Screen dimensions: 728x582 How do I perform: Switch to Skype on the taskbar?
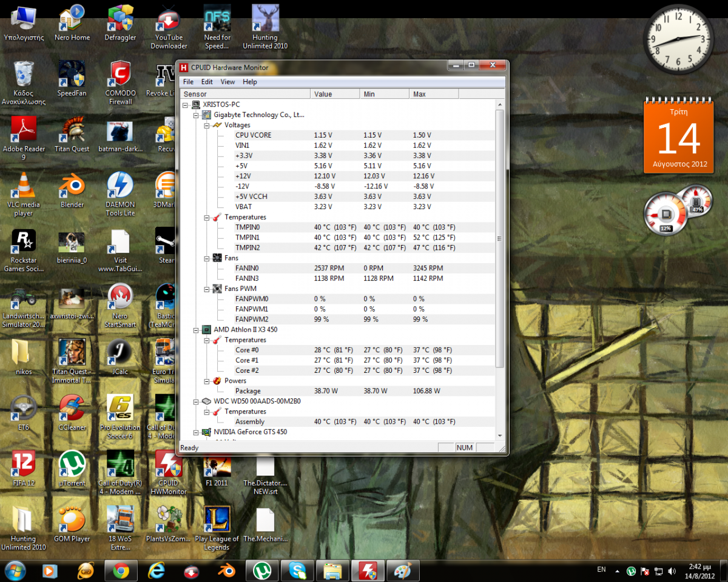(297, 570)
